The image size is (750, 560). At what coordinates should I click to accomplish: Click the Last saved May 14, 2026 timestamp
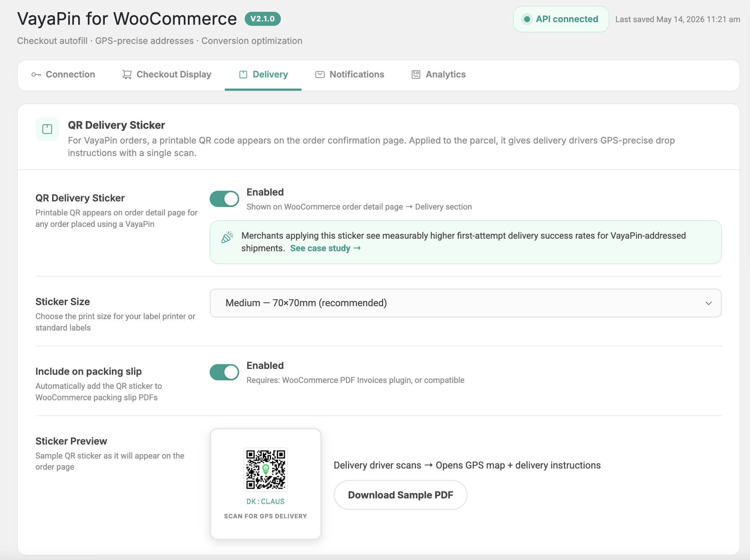pyautogui.click(x=678, y=19)
